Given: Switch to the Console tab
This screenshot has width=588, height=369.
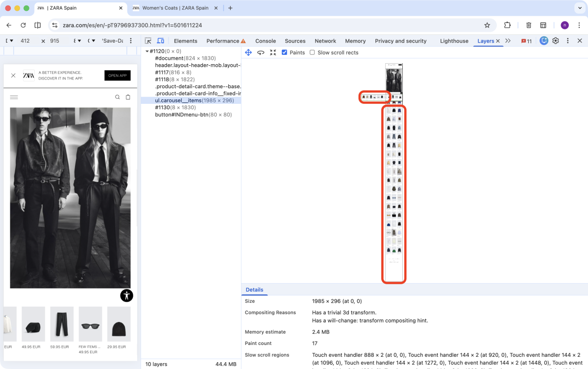Looking at the screenshot, I should point(265,41).
